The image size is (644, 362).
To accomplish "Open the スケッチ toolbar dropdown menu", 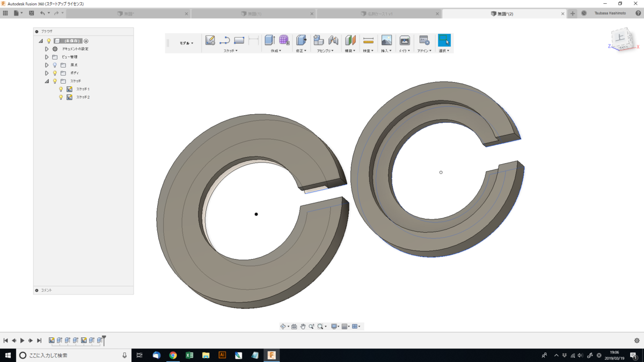I will coord(230,50).
